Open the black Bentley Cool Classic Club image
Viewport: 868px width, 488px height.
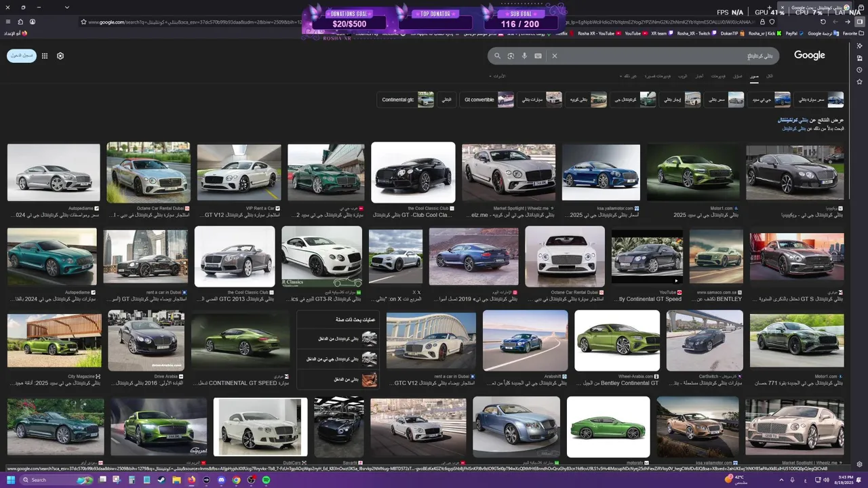(413, 172)
